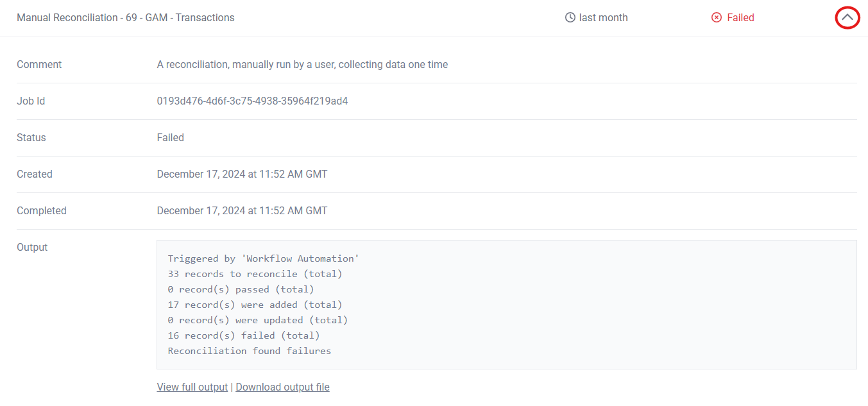Click the Output field label

(32, 247)
